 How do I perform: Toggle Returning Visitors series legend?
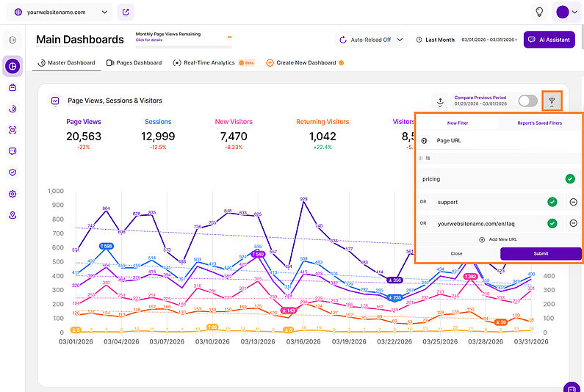322,122
